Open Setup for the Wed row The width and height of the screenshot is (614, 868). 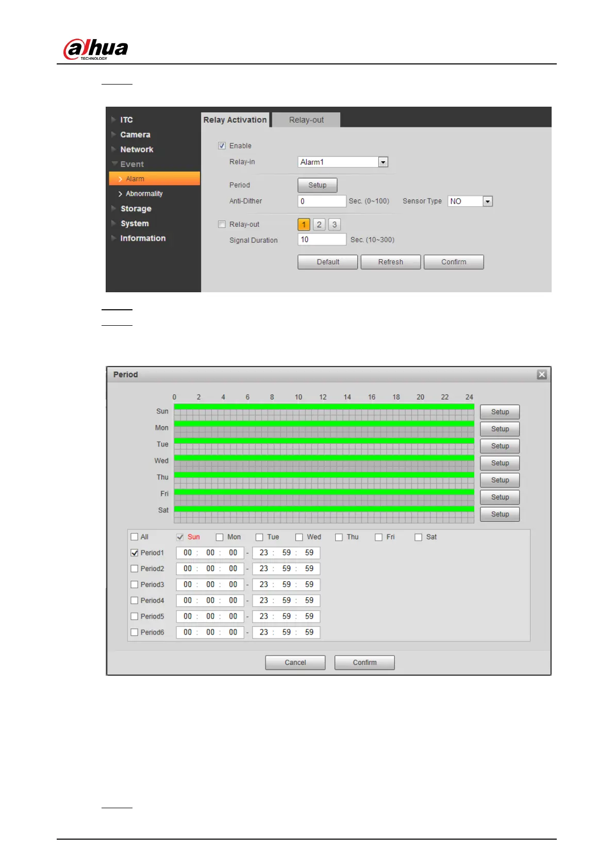tap(500, 463)
